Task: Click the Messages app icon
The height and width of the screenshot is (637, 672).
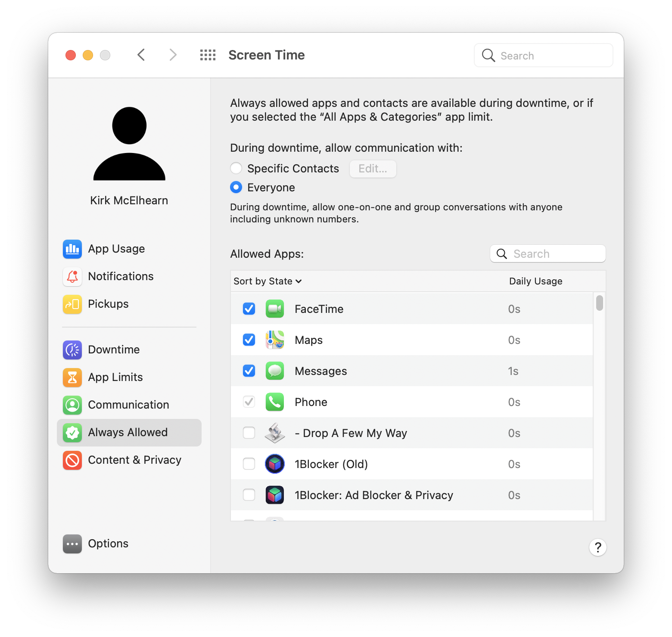Action: coord(275,371)
